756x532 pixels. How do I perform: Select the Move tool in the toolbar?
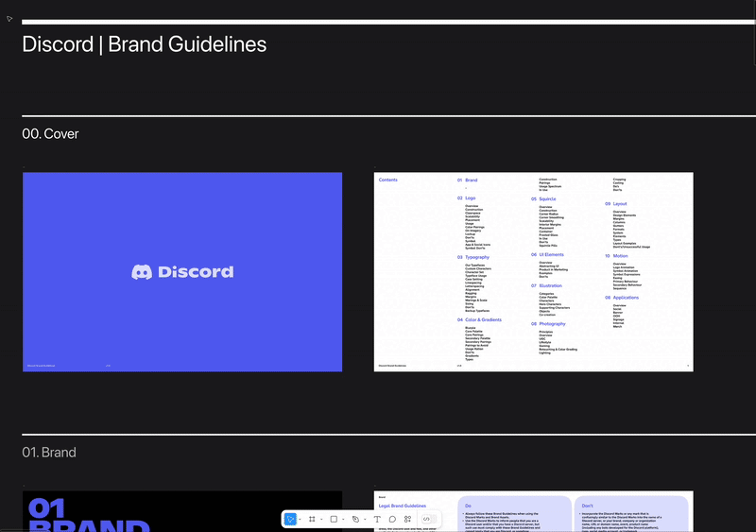point(290,519)
